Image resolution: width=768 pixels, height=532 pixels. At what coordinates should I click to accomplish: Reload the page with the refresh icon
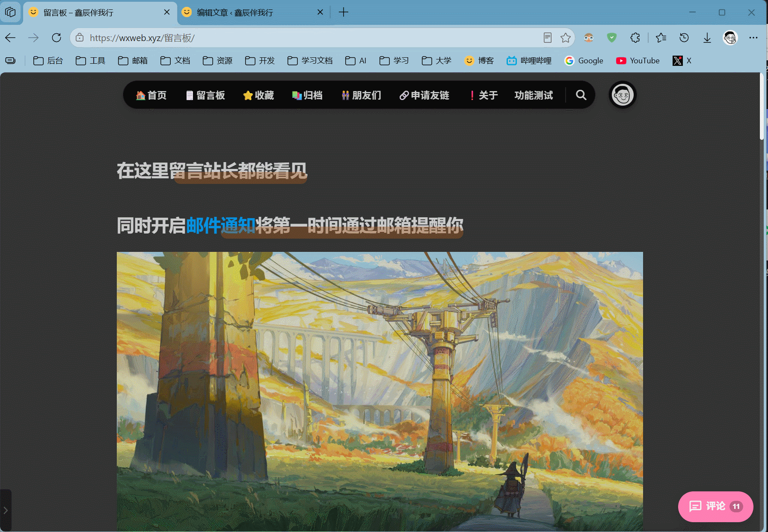tap(56, 38)
